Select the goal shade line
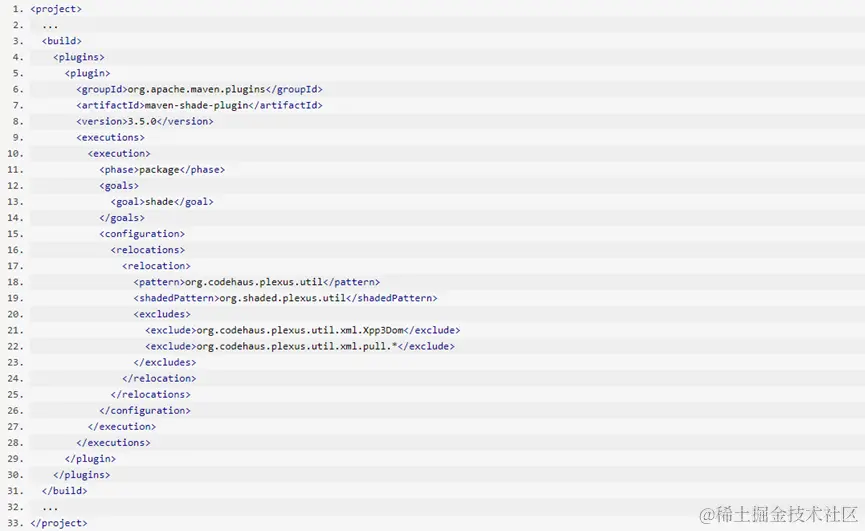 click(162, 202)
